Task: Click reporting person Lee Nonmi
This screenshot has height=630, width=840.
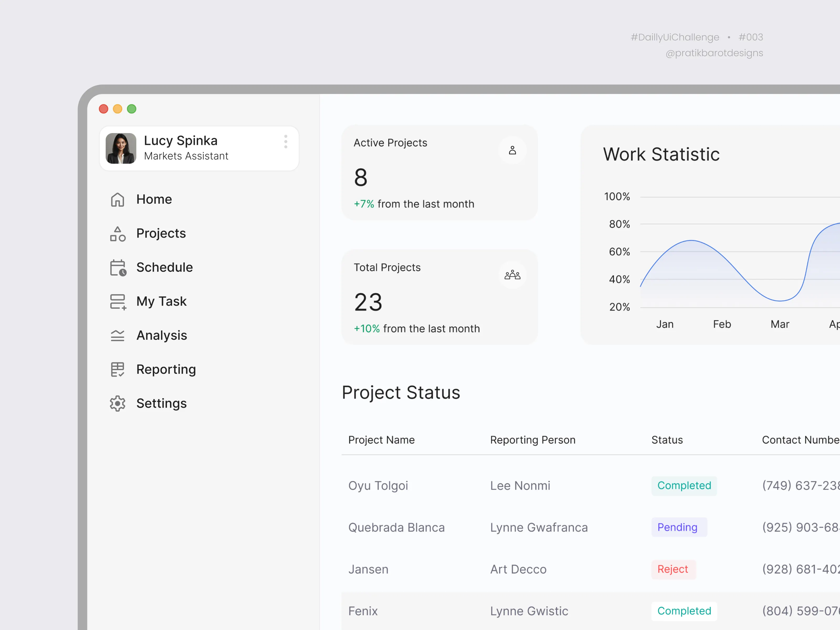Action: coord(520,486)
